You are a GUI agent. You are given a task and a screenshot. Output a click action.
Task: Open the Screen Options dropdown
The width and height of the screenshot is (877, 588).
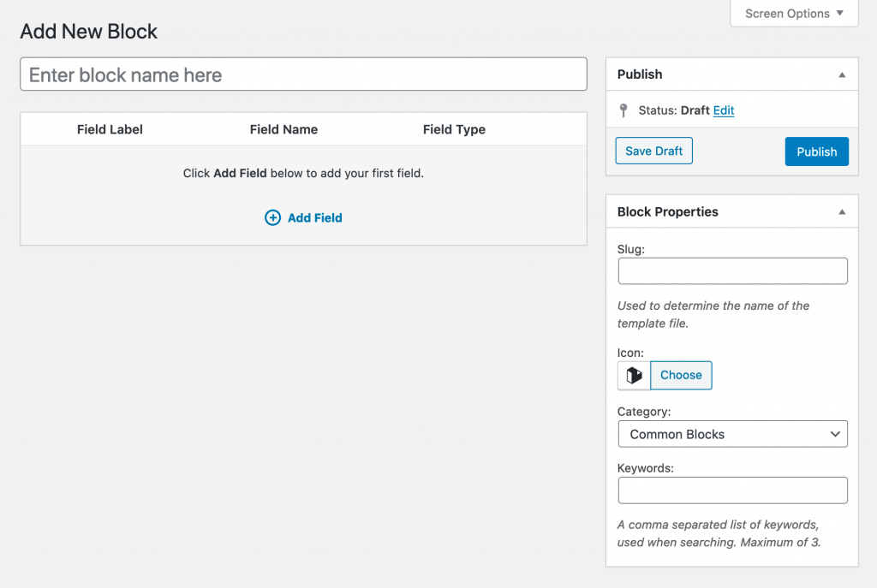[794, 14]
